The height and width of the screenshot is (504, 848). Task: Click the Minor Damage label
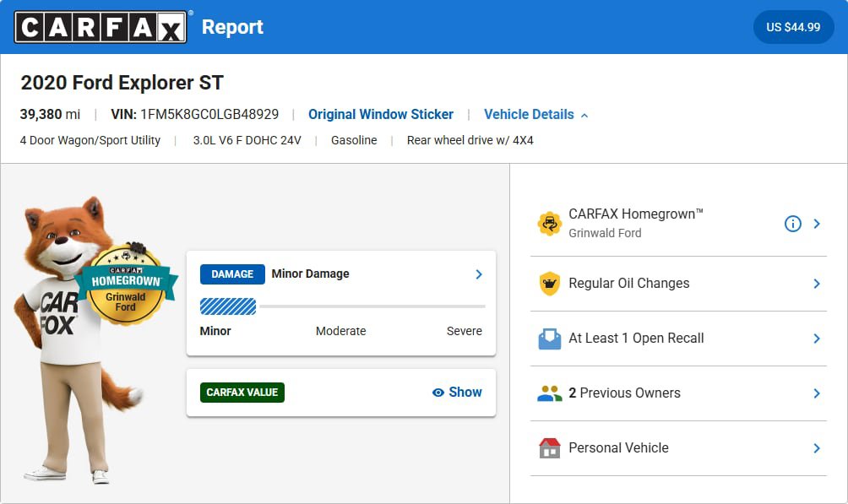[x=311, y=274]
